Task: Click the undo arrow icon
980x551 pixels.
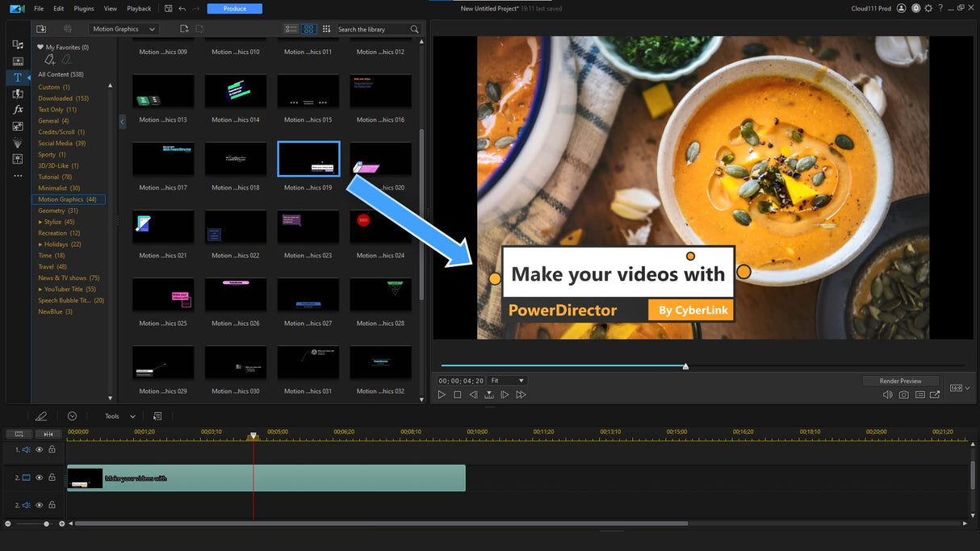Action: tap(182, 8)
